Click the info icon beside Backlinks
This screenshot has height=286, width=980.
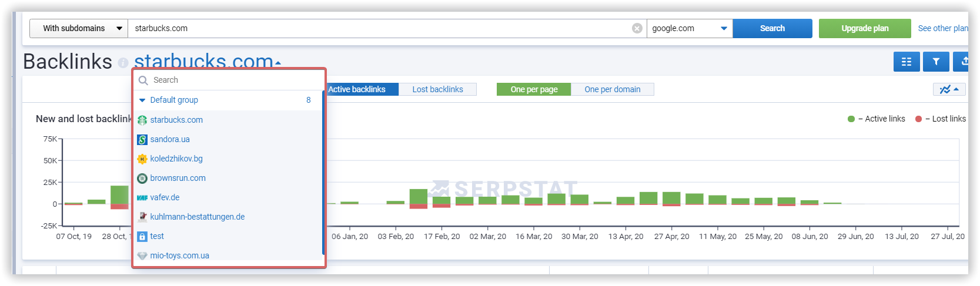click(123, 63)
